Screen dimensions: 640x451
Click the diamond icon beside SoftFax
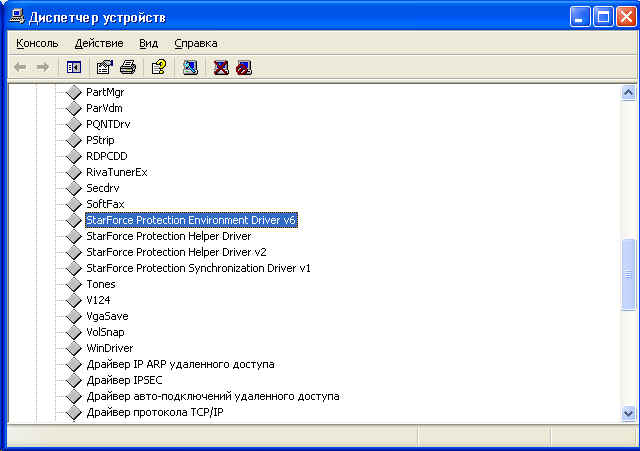(74, 204)
